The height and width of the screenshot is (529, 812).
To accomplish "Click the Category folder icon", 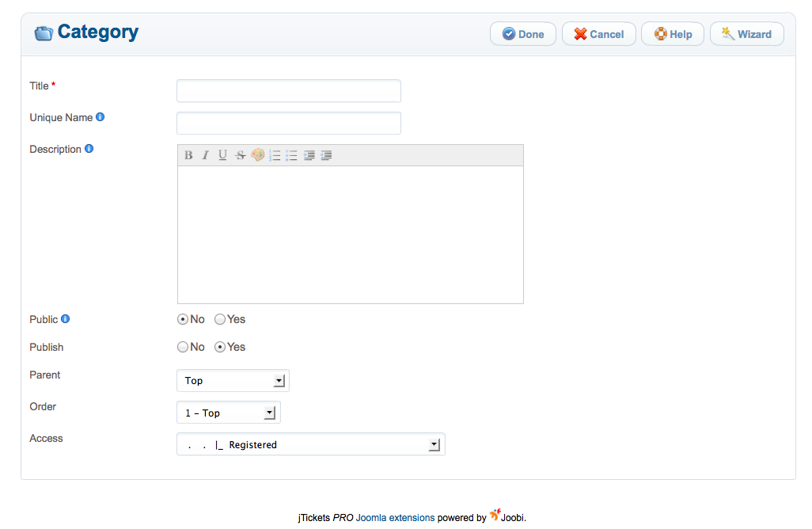I will (x=44, y=33).
